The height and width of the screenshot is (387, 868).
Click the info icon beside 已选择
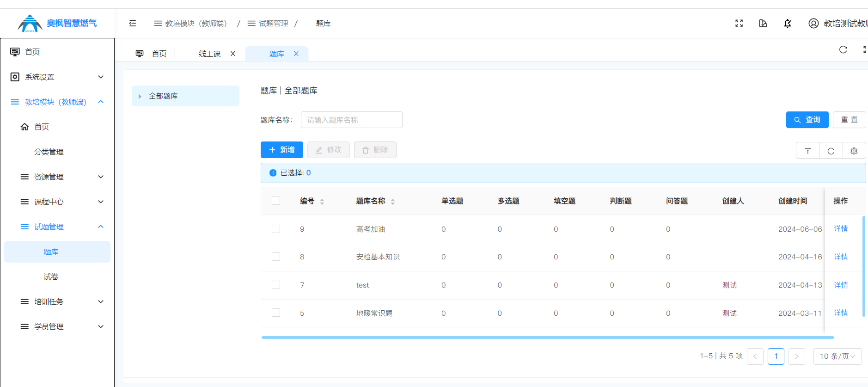273,173
